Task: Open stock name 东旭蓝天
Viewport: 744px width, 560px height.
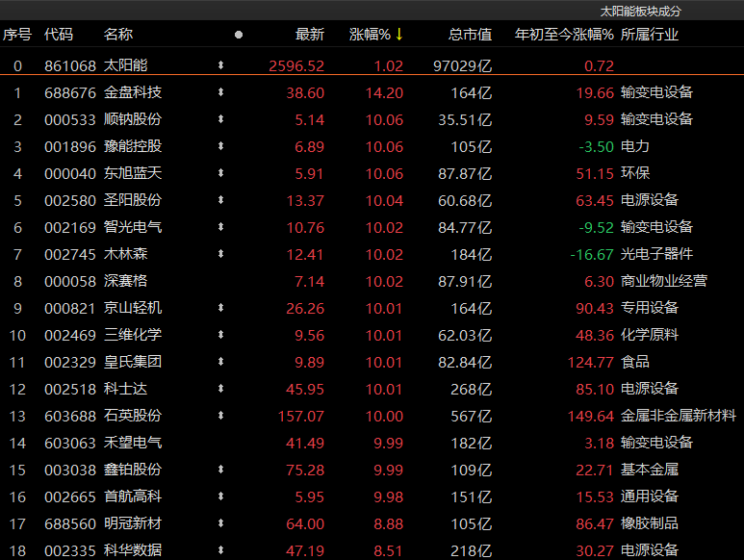Action: click(133, 173)
